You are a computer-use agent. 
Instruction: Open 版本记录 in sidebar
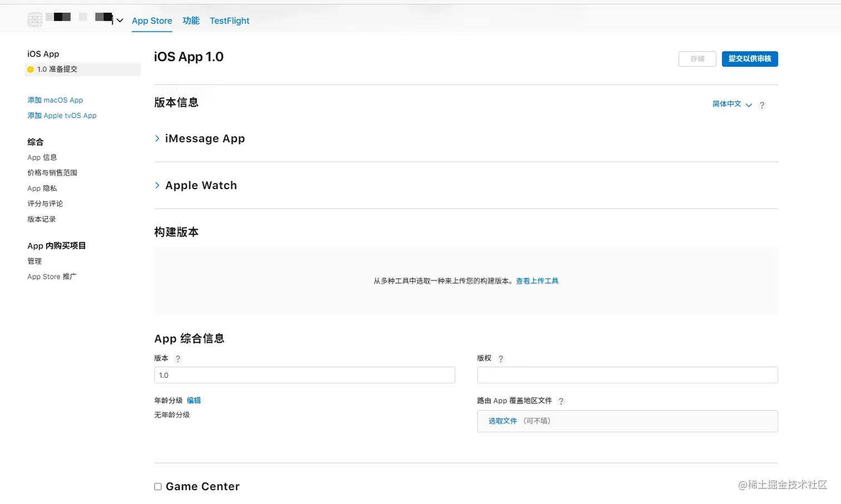click(42, 219)
